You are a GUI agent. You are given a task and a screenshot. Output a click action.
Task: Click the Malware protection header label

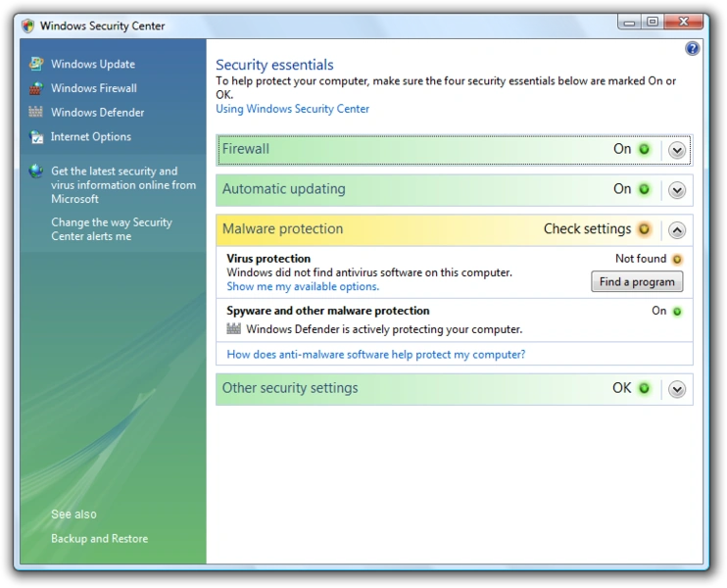click(x=282, y=228)
